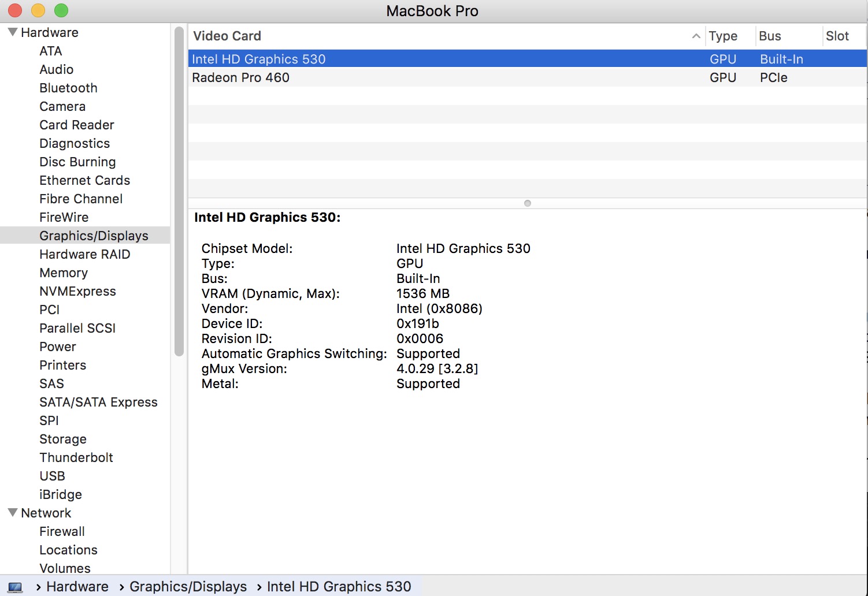868x596 pixels.
Task: Click Graphics/Displays in the path bar
Action: [x=188, y=587]
